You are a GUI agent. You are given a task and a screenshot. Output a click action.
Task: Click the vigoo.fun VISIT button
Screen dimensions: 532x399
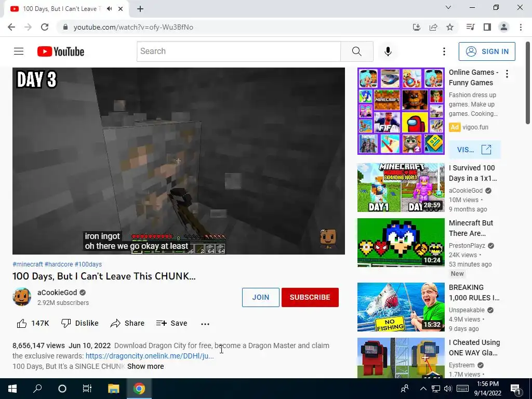pos(474,150)
